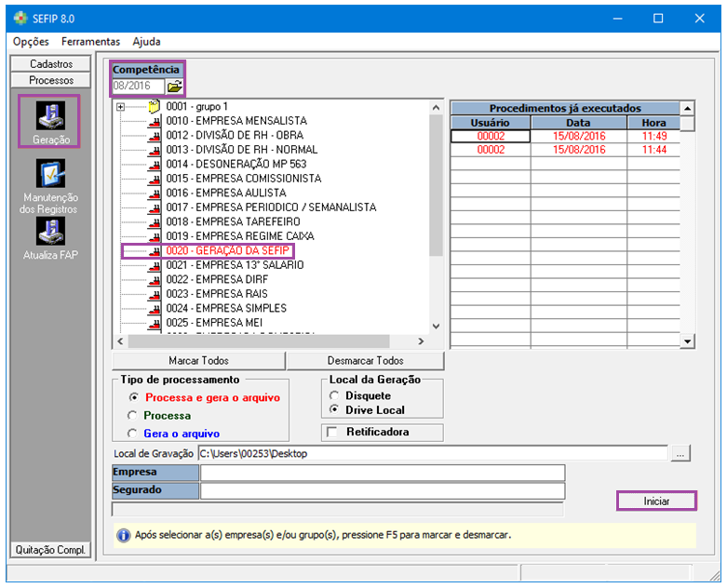Select 'Processa e gera o arquivo' option
This screenshot has width=727, height=588.
pos(133,397)
